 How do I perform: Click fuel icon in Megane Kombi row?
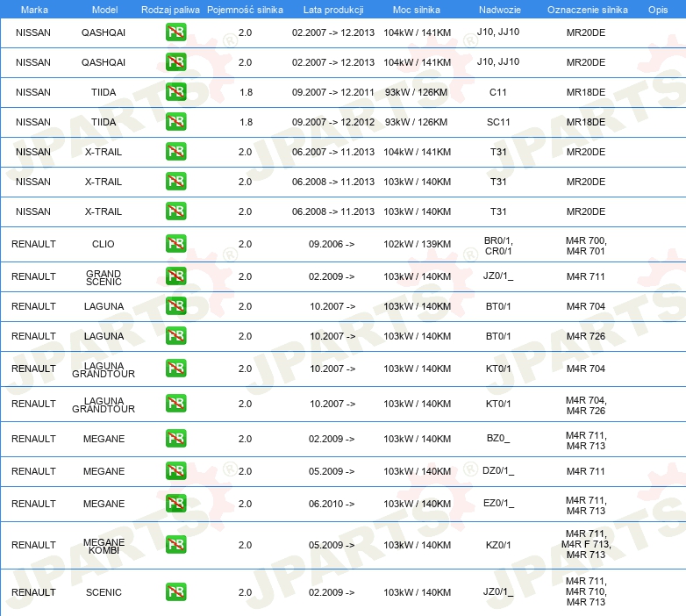click(175, 545)
